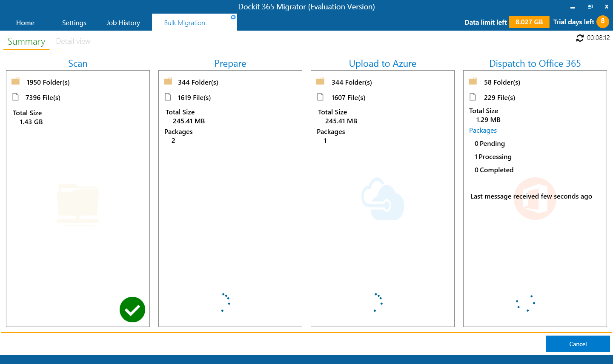Click the 8.027 GB data limit badge

(x=529, y=22)
